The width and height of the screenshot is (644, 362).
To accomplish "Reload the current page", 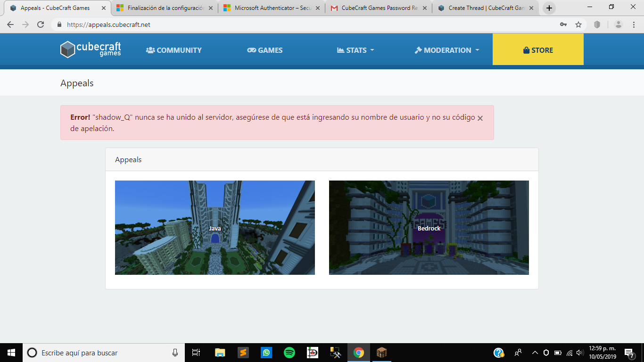I will coord(41,25).
